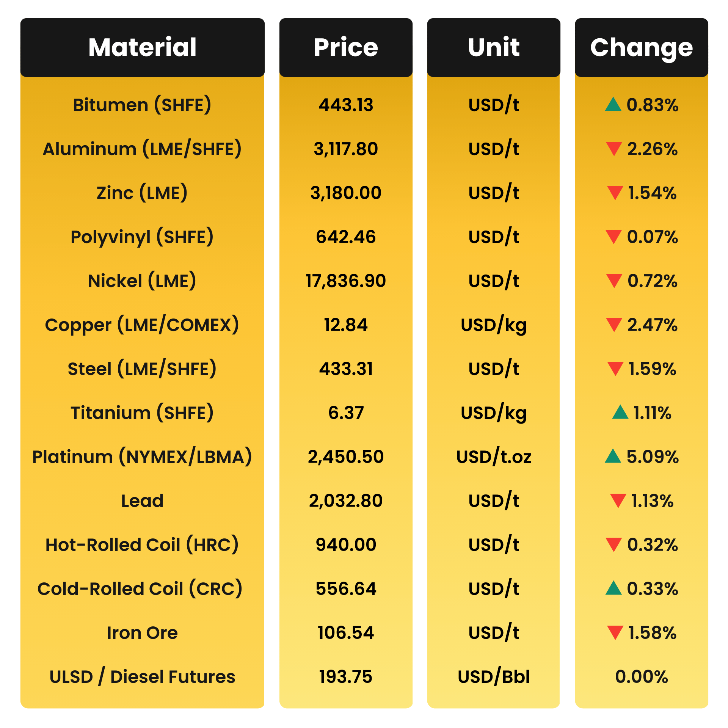Click the green up arrow beside Cold-Rolled Coil's 0.33%
This screenshot has height=728, width=728.
[613, 588]
